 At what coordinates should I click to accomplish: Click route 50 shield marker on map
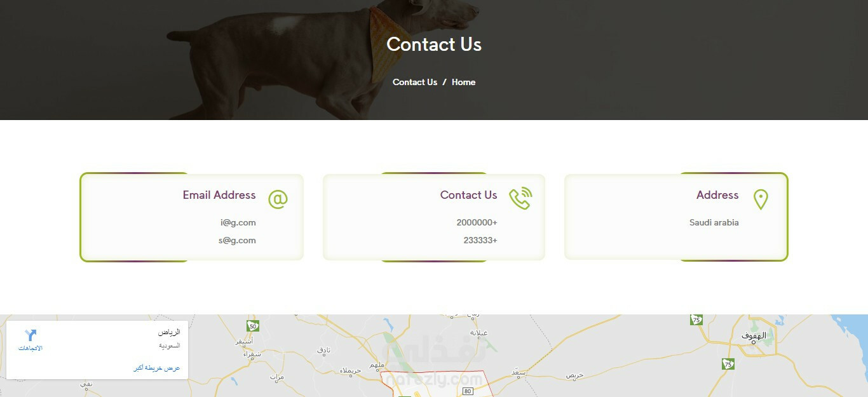(253, 326)
